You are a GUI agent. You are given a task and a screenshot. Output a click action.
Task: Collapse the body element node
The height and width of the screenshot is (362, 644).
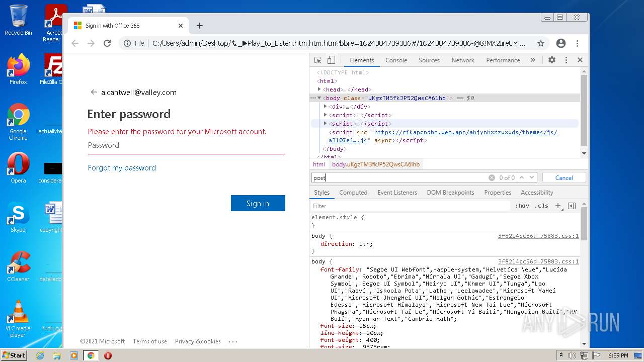coord(319,98)
